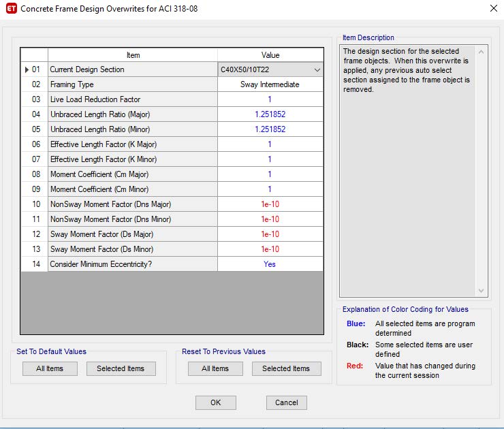The width and height of the screenshot is (504, 429).
Task: Click row header number 02
Action: (34, 84)
